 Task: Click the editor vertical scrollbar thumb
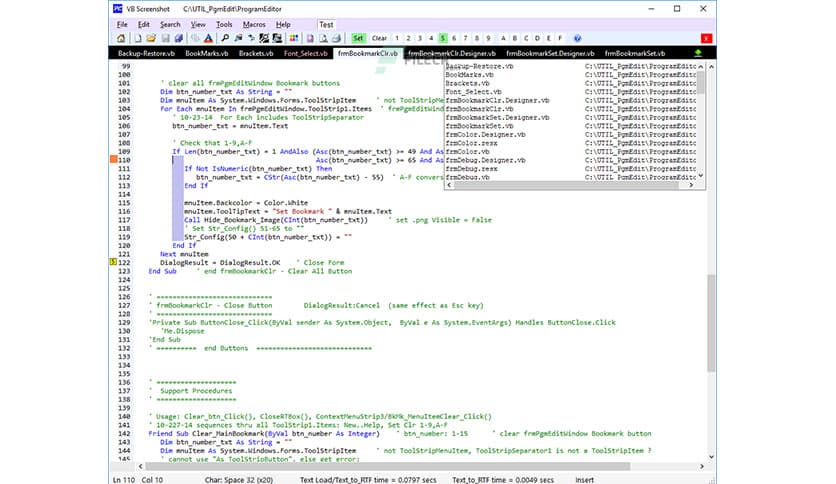711,323
